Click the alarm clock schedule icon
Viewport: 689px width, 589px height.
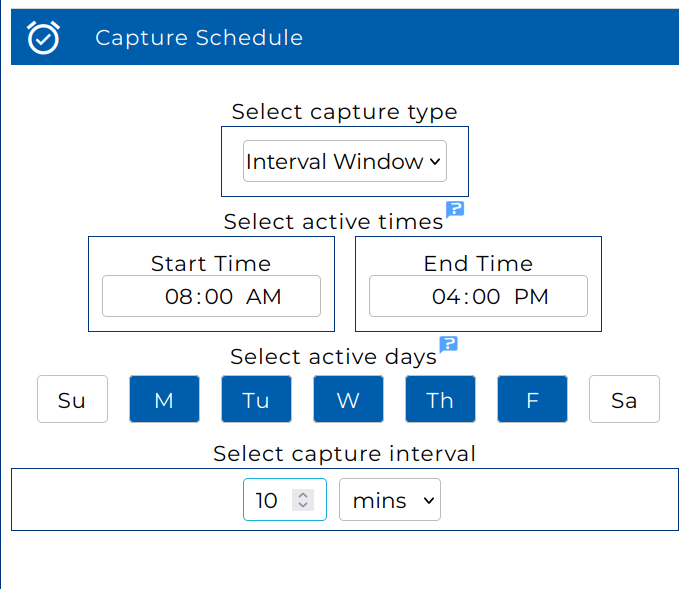[43, 38]
